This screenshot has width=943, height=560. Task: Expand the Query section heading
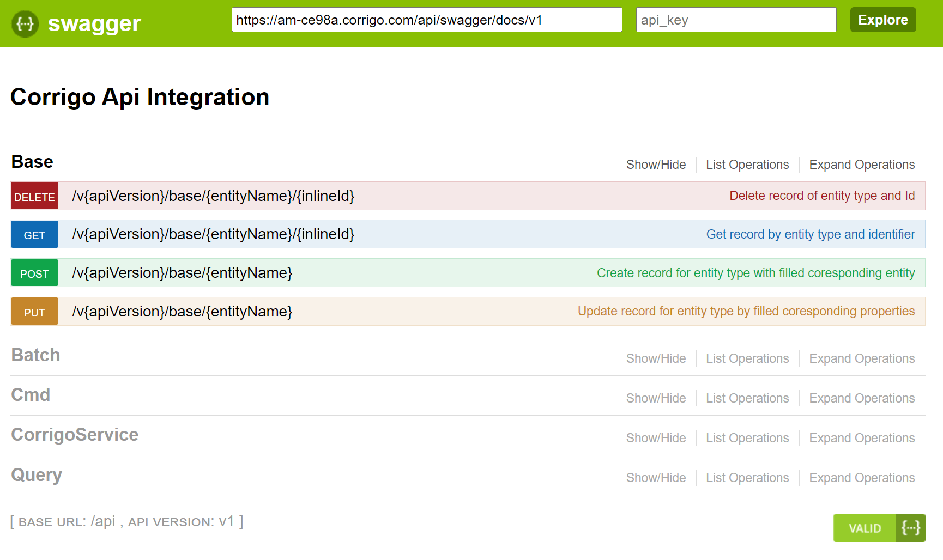click(37, 475)
